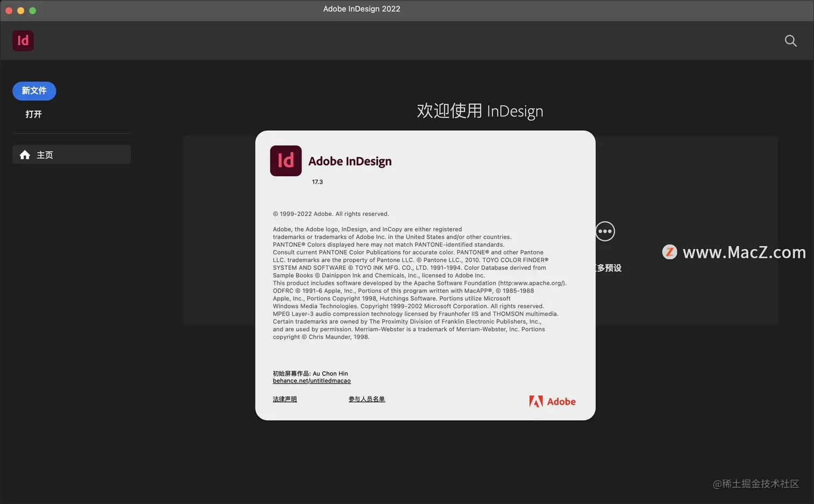
Task: Click the Id icon in About dialog
Action: coord(286,161)
